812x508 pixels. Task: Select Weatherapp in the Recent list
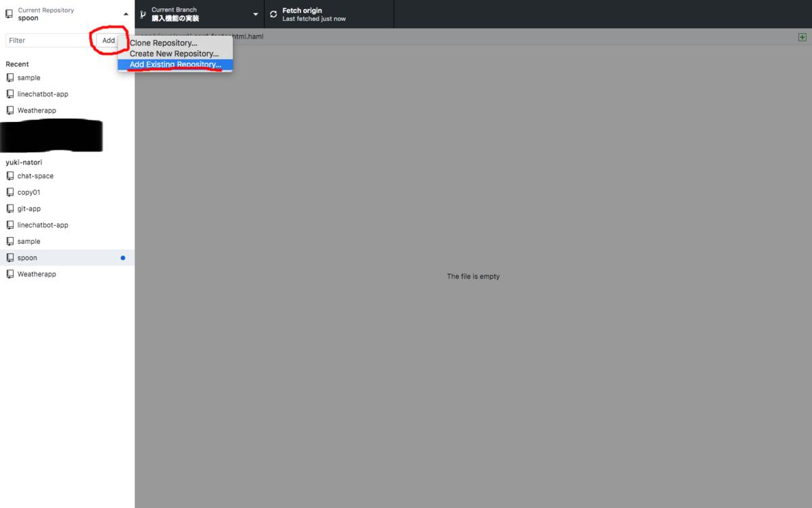pos(67,110)
